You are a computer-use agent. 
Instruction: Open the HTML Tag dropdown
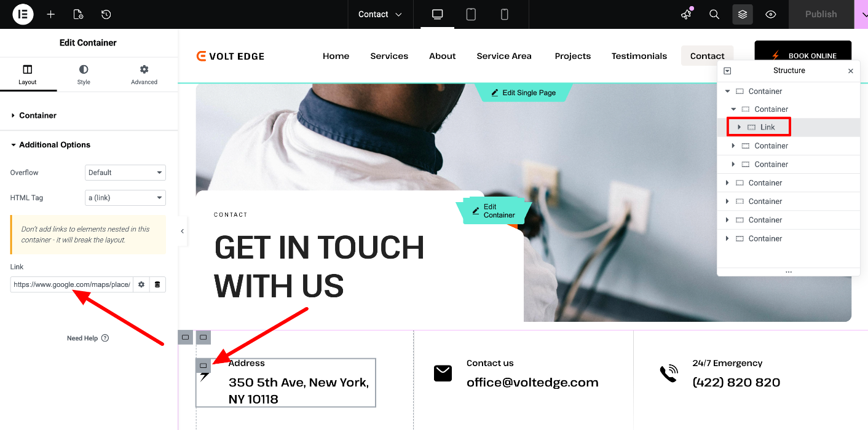pos(125,198)
